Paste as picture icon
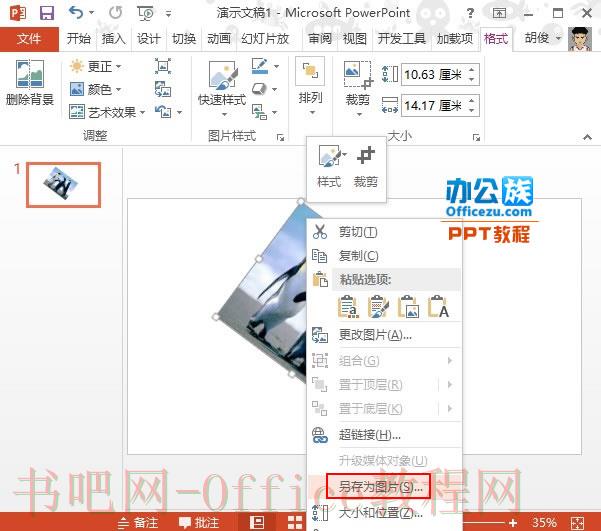Screen dimensions: 601x531 (408, 307)
